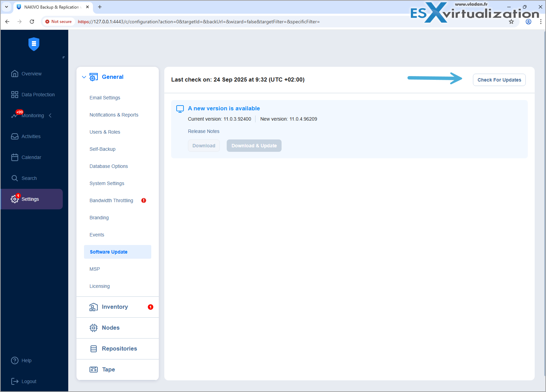This screenshot has width=546, height=392.
Task: Reload the page with refresh icon
Action: [x=32, y=22]
